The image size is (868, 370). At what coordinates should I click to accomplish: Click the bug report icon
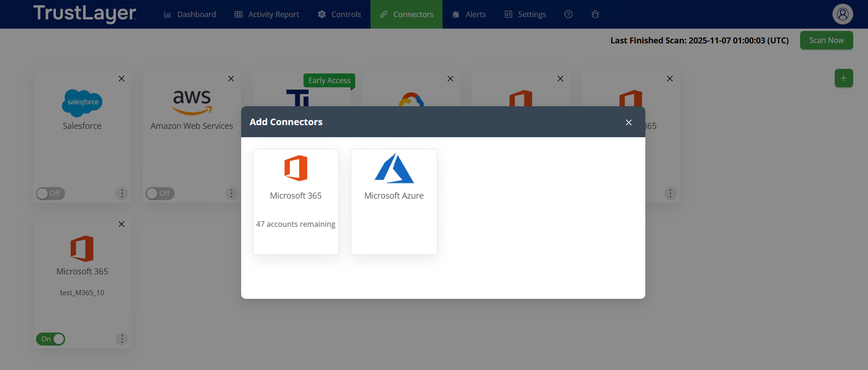click(x=595, y=14)
